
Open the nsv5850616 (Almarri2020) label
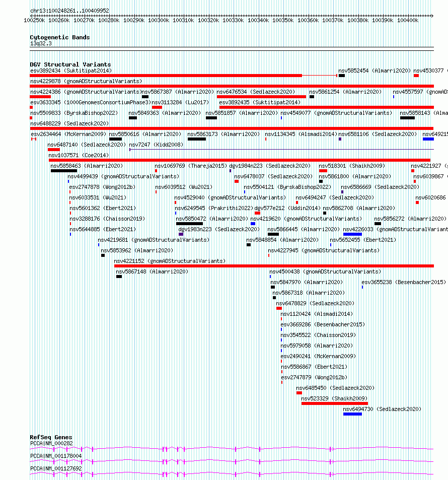point(145,134)
